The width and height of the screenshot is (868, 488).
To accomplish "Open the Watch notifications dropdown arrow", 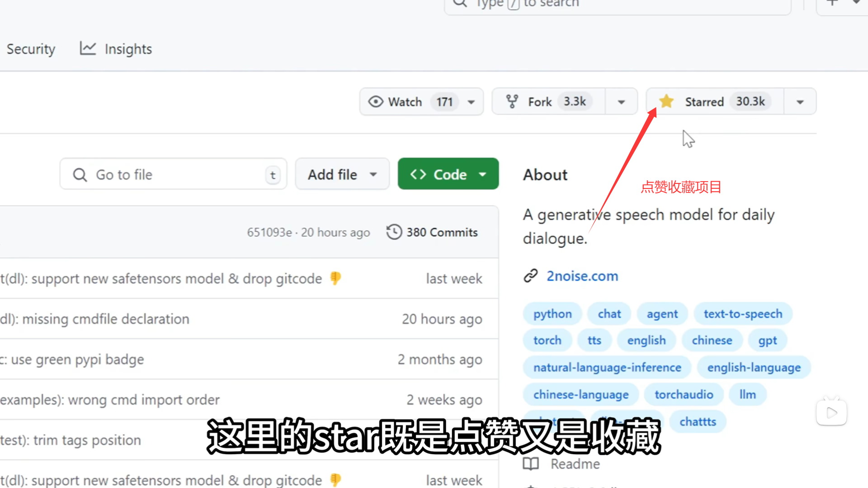I will (x=471, y=102).
